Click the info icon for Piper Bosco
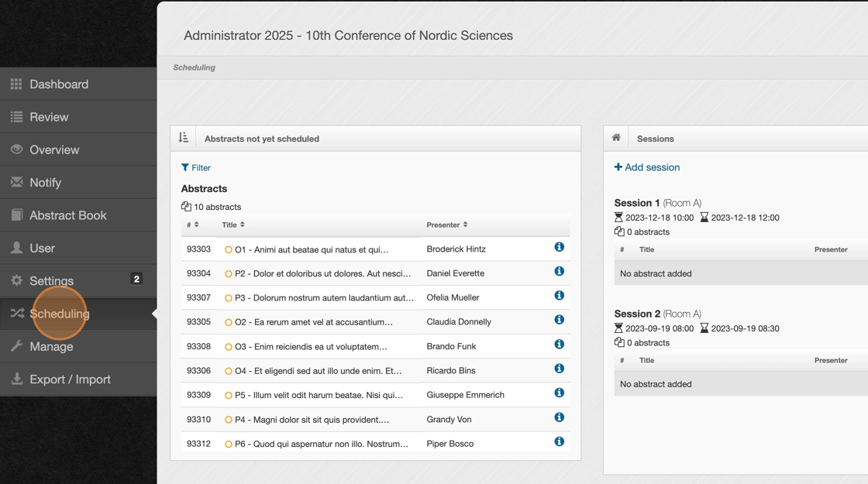 pyautogui.click(x=559, y=441)
